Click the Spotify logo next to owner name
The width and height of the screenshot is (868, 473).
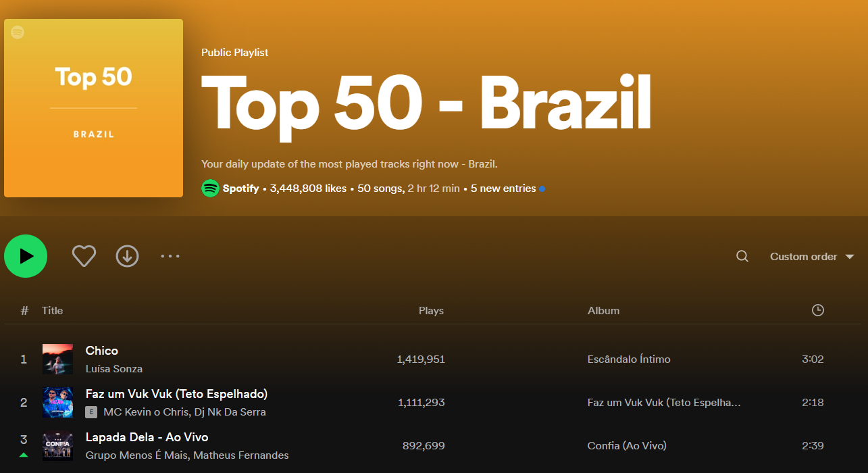coord(210,189)
